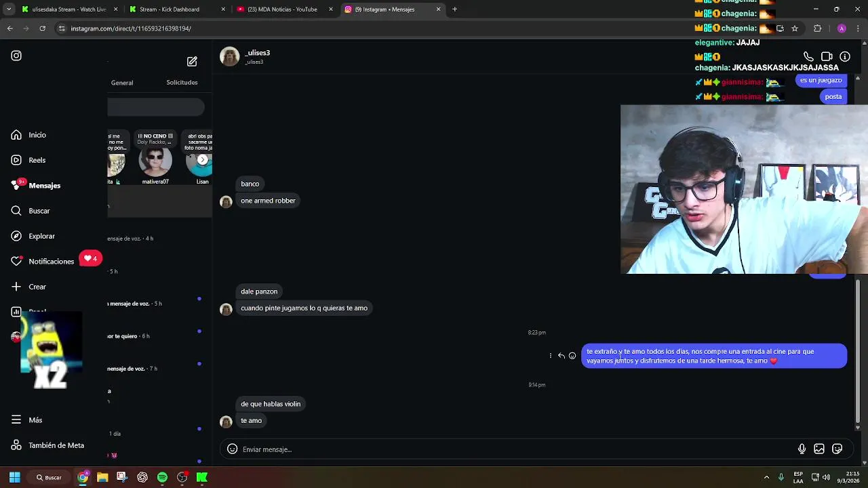
Task: Open Kick app from the taskbar
Action: [202, 477]
